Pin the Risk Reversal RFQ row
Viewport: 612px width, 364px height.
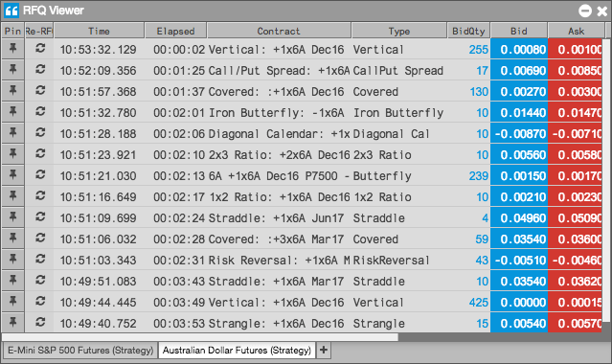pyautogui.click(x=12, y=260)
